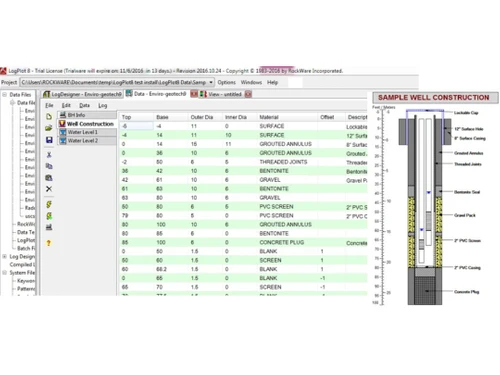Click the upper lightning bolt compile icon
500x375 pixels.
49,204
